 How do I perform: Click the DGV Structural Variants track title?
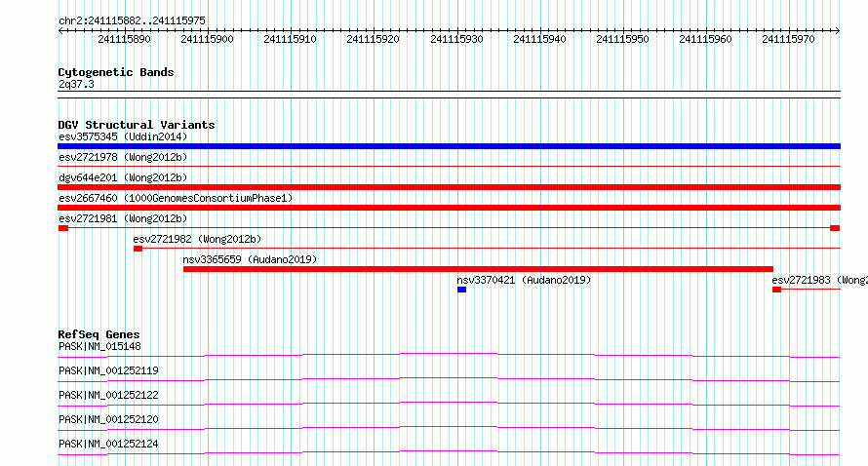tap(137, 125)
